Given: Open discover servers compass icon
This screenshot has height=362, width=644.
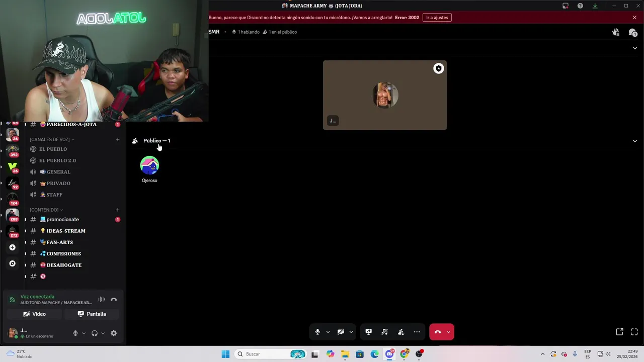Looking at the screenshot, I should pyautogui.click(x=13, y=263).
